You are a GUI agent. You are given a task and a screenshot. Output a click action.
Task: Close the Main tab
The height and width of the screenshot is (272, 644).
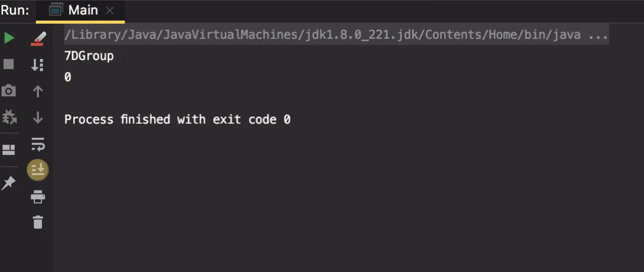pos(110,11)
